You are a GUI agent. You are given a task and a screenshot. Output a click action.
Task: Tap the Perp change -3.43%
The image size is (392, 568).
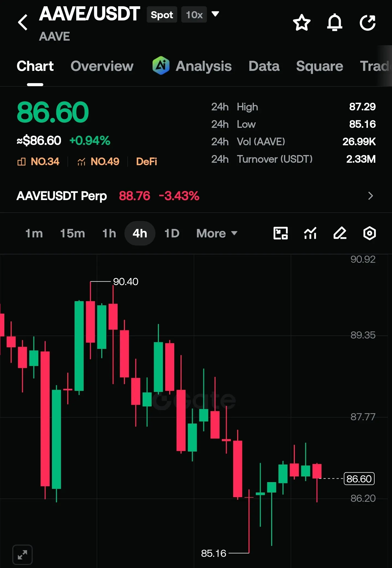coord(179,196)
